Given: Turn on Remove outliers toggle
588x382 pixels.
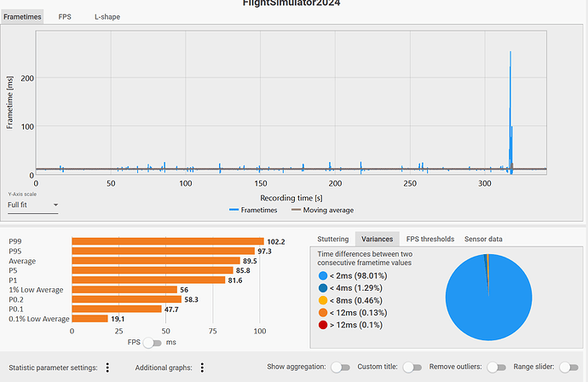Looking at the screenshot, I should [x=495, y=367].
